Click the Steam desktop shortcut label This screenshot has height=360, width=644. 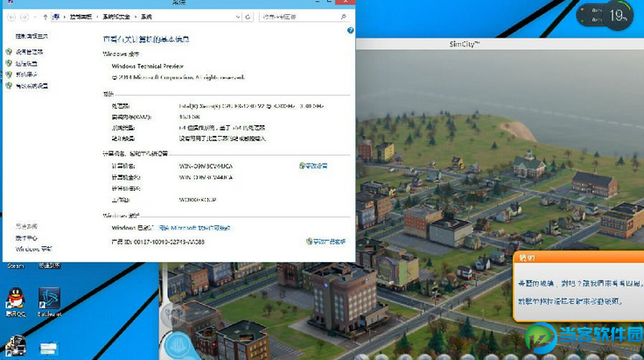(x=16, y=266)
